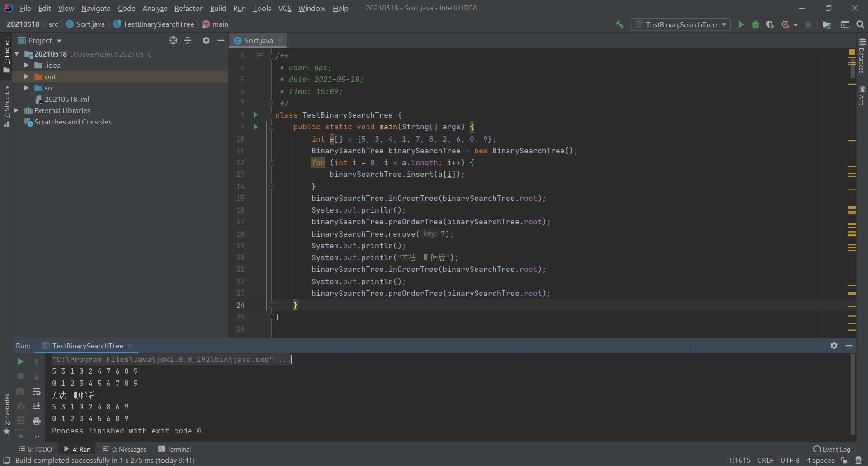
Task: Click the camera dump threads icon
Action: (20, 391)
